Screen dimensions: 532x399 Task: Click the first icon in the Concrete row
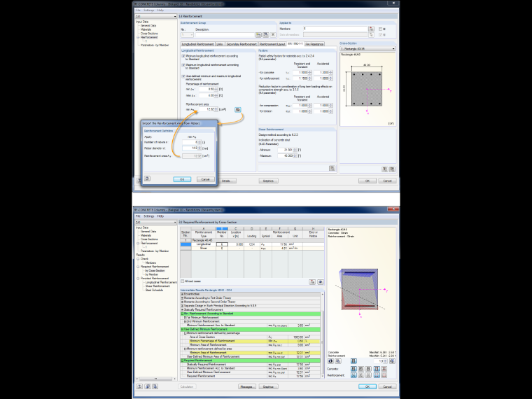click(x=353, y=369)
